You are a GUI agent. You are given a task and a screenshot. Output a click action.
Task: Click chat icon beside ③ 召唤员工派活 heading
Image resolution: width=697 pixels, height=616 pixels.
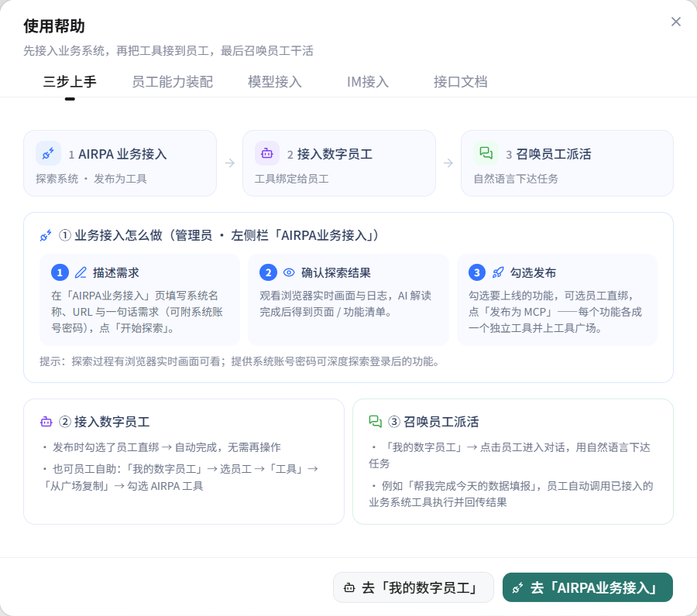[375, 422]
